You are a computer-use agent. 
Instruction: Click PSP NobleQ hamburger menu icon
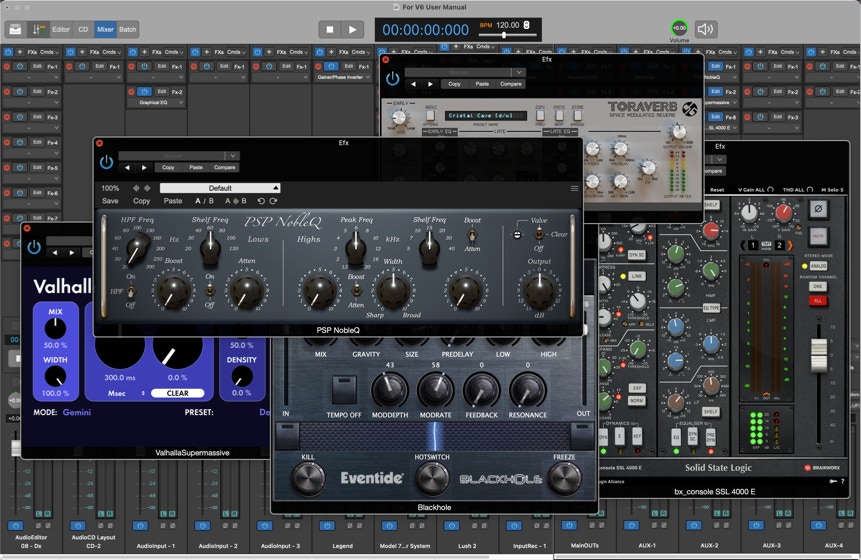click(574, 188)
